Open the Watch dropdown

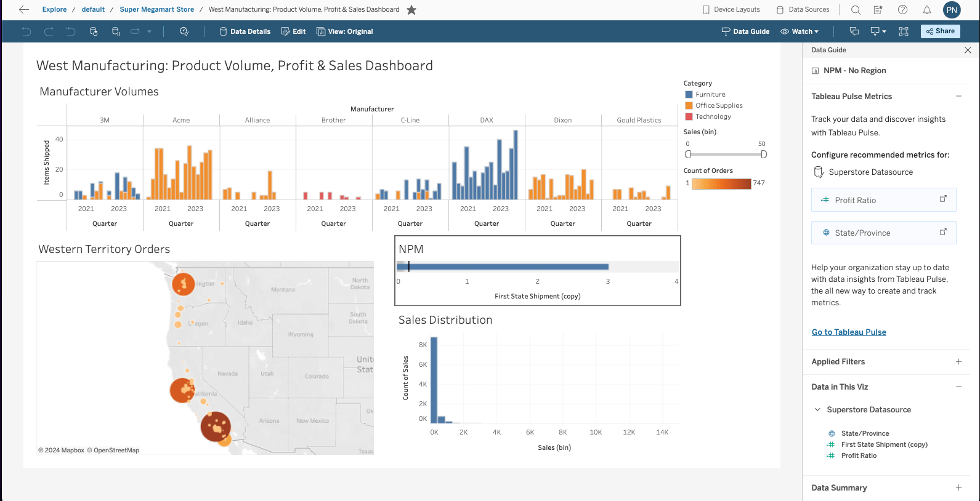[x=800, y=31]
